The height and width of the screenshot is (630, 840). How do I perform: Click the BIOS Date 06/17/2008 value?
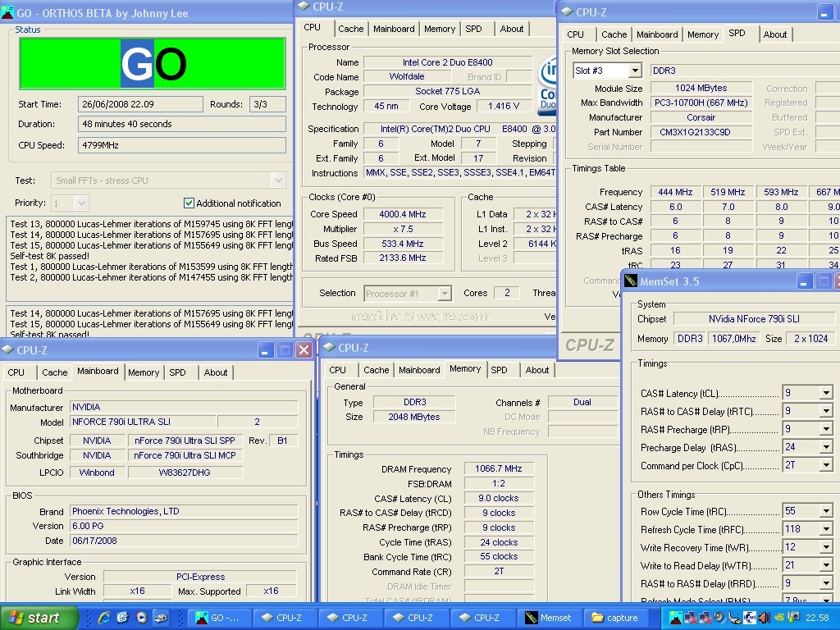click(184, 541)
